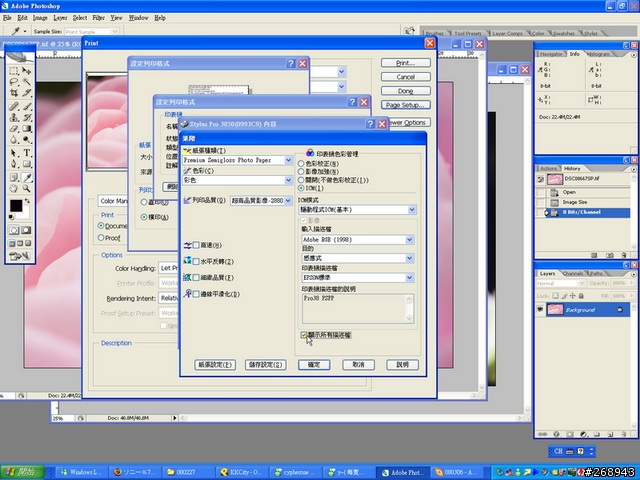Open the Adobe RGB (1998) input profile dropdown

click(409, 240)
